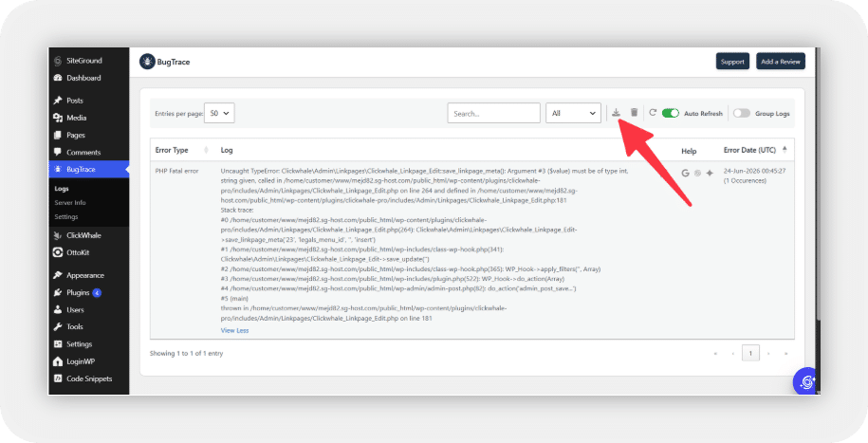Viewport: 868px width, 443px height.
Task: Click the Appearance brush icon
Action: (58, 275)
